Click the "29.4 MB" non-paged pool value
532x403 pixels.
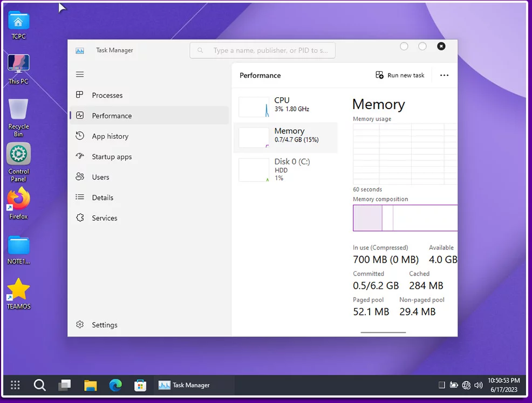(x=417, y=312)
